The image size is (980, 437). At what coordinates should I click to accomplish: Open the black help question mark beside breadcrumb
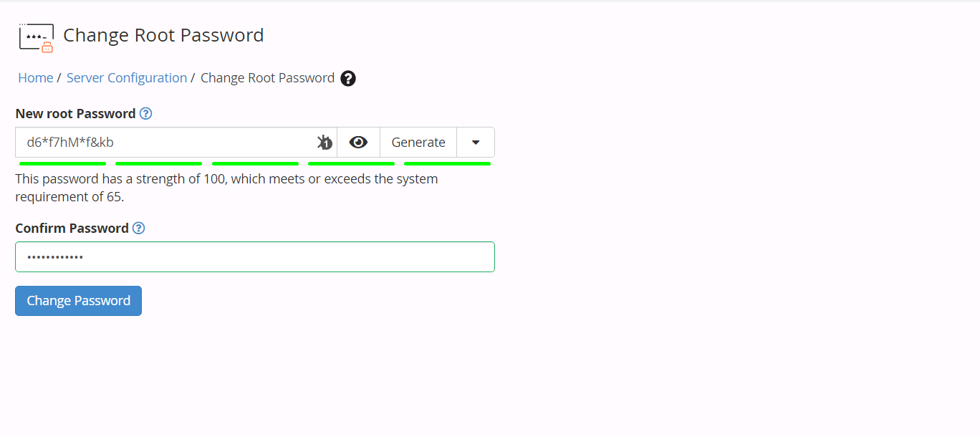[348, 78]
